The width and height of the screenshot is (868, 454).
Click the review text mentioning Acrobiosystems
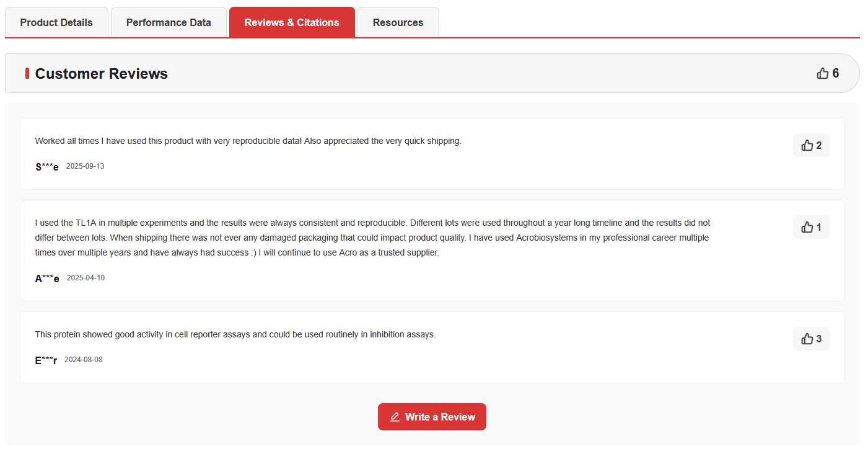(373, 238)
